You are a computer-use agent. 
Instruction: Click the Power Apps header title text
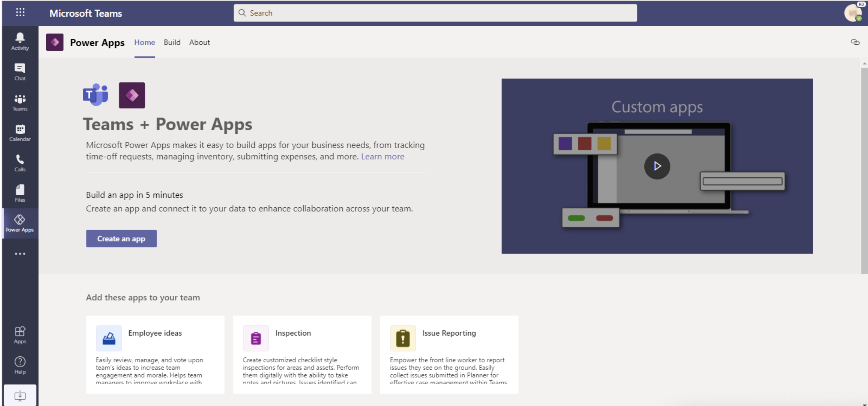pyautogui.click(x=97, y=42)
